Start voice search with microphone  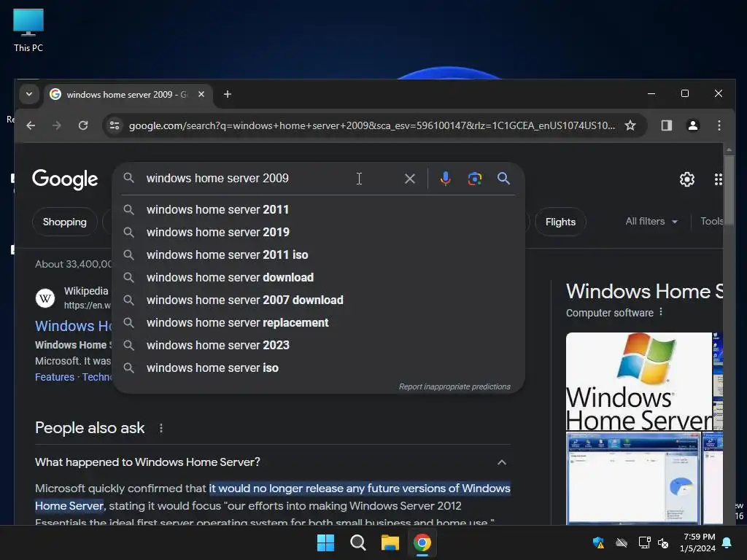click(x=446, y=179)
